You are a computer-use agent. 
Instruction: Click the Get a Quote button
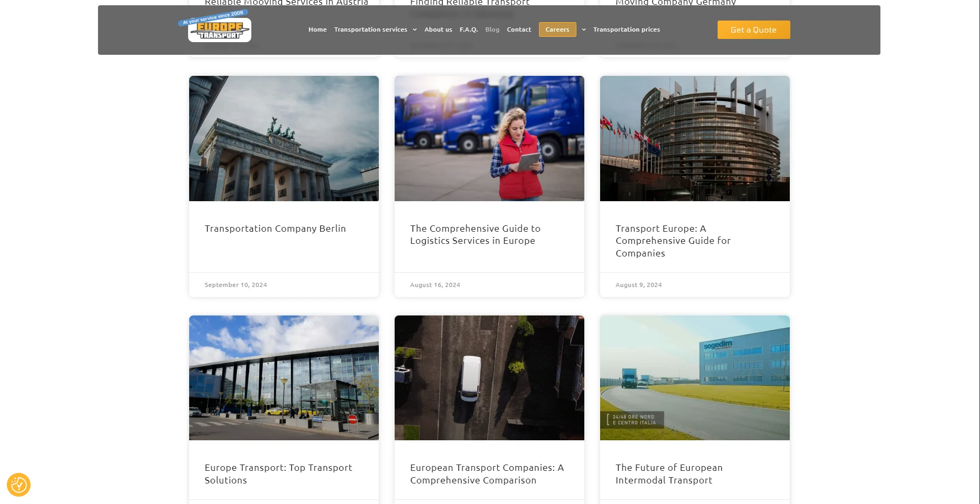click(x=753, y=30)
